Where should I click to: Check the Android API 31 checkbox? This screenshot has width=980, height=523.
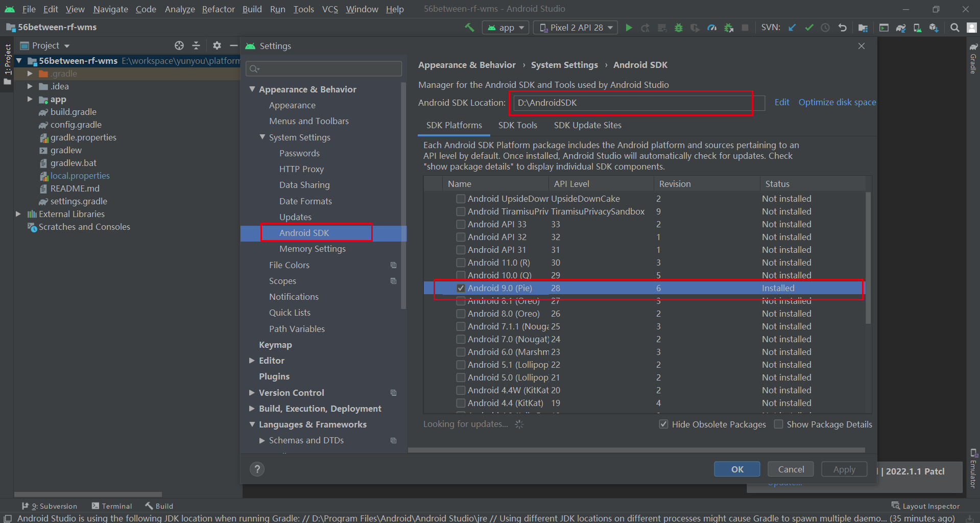[461, 250]
